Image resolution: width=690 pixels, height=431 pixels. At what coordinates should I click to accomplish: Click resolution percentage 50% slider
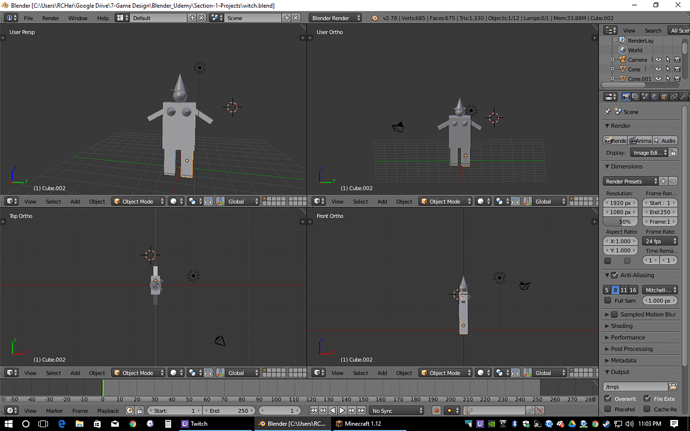[x=620, y=221]
